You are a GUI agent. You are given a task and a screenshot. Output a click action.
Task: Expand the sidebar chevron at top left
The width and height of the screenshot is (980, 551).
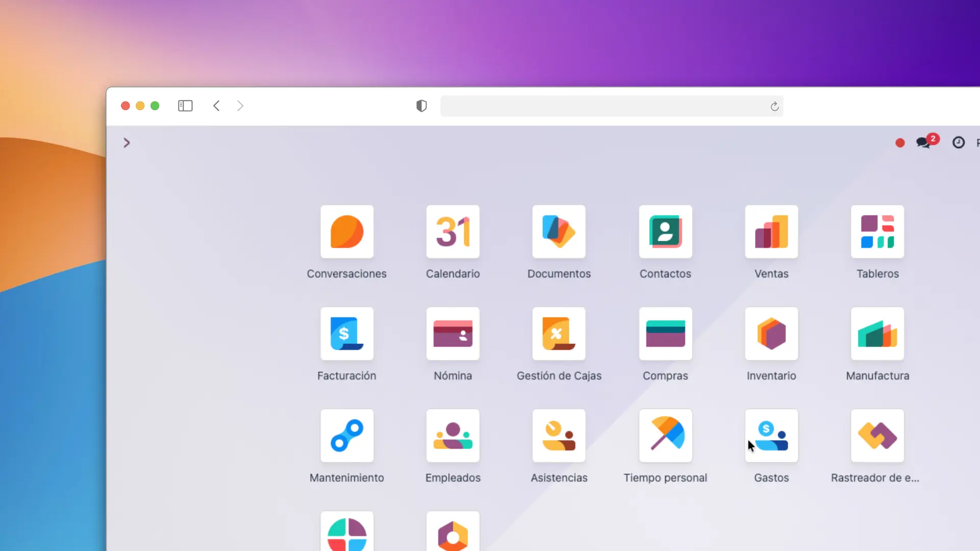(126, 142)
